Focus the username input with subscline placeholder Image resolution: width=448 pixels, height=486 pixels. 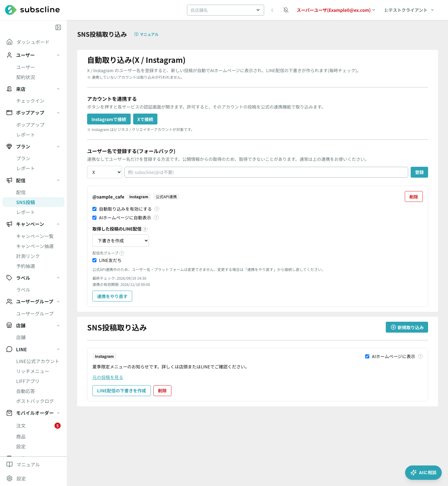(x=266, y=172)
